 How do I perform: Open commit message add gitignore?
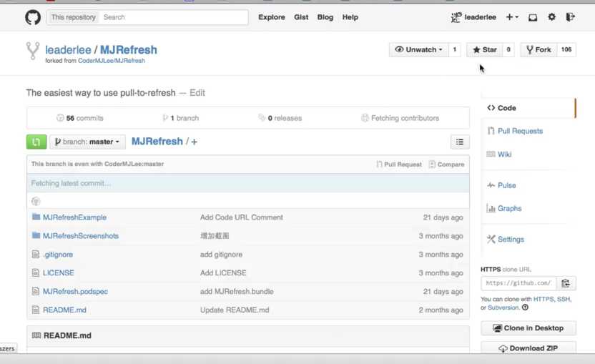click(221, 255)
